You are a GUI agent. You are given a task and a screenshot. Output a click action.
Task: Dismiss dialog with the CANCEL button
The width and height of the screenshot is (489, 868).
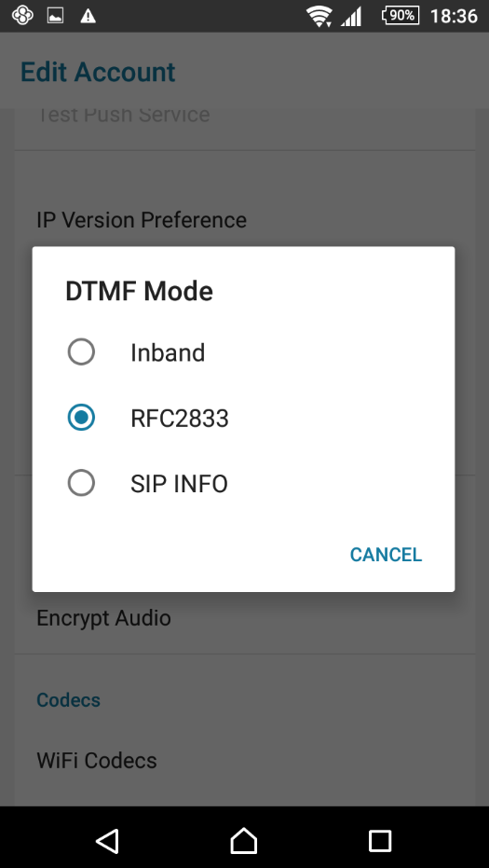[387, 555]
